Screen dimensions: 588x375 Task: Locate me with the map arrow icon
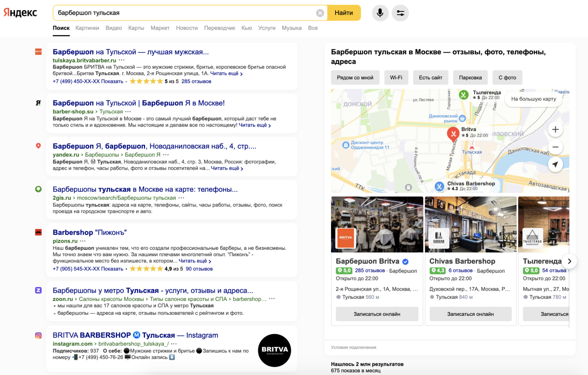tap(555, 164)
